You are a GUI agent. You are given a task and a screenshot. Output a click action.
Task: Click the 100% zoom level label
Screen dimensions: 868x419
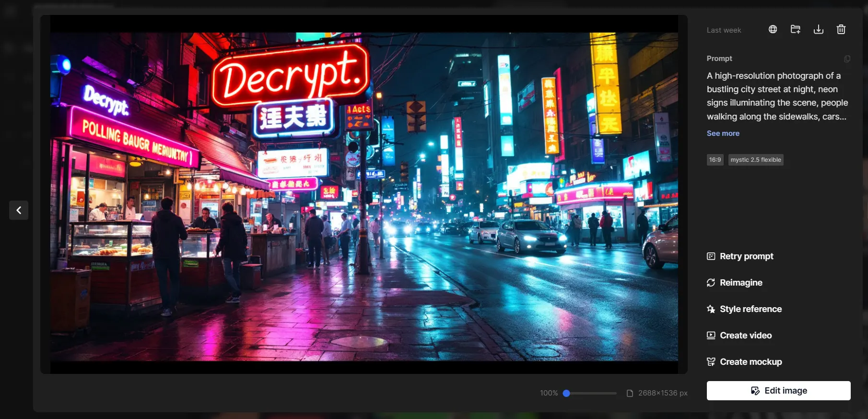click(549, 393)
